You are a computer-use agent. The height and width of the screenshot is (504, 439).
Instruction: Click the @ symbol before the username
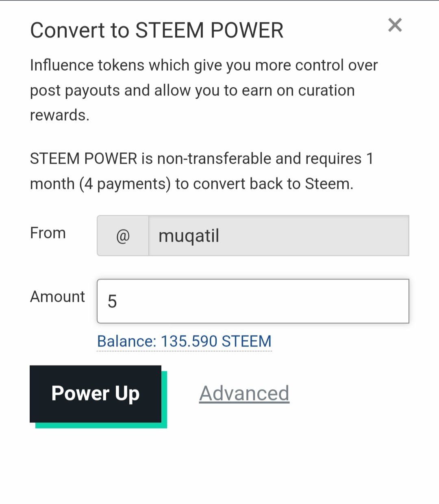123,236
